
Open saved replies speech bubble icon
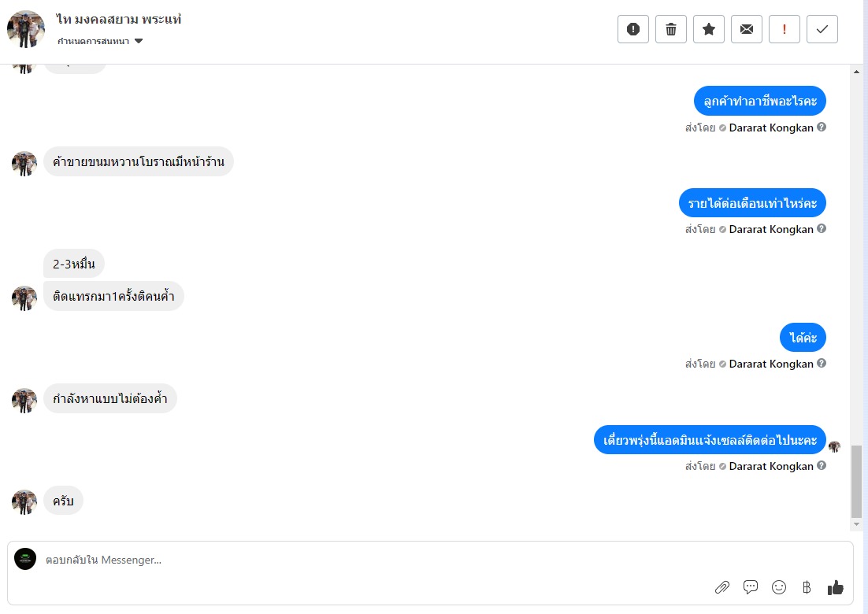(x=751, y=587)
